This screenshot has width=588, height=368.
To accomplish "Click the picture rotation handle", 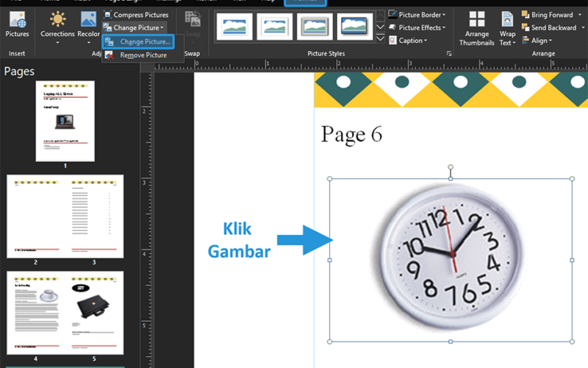I will pyautogui.click(x=451, y=167).
